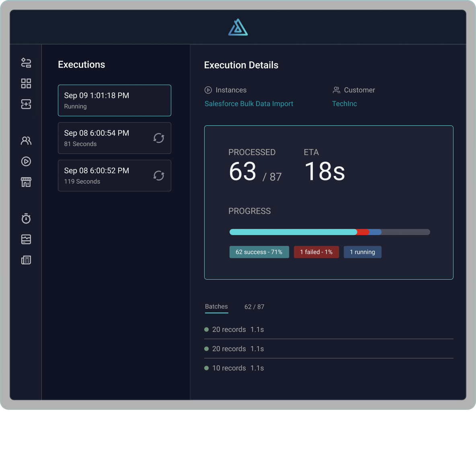476x450 pixels.
Task: Select the first 20 records batch row
Action: pyautogui.click(x=329, y=329)
